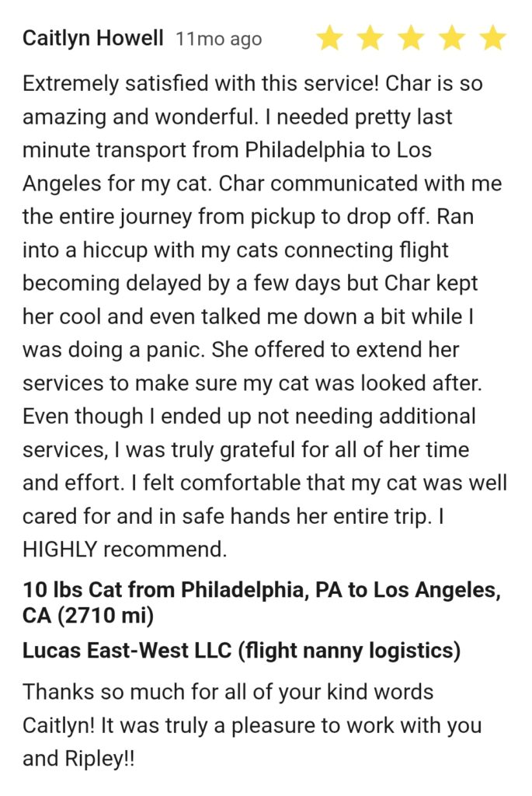Click the second yellow rating star
This screenshot has width=532, height=796.
[370, 39]
